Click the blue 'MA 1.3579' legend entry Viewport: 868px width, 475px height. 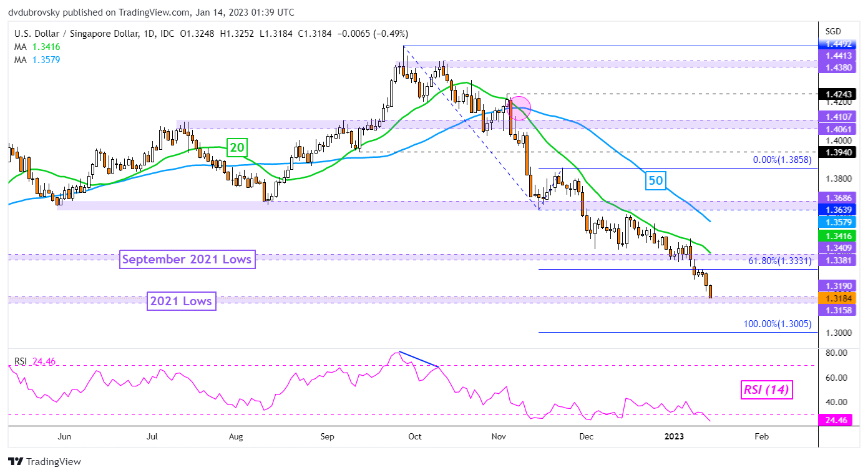[x=37, y=59]
